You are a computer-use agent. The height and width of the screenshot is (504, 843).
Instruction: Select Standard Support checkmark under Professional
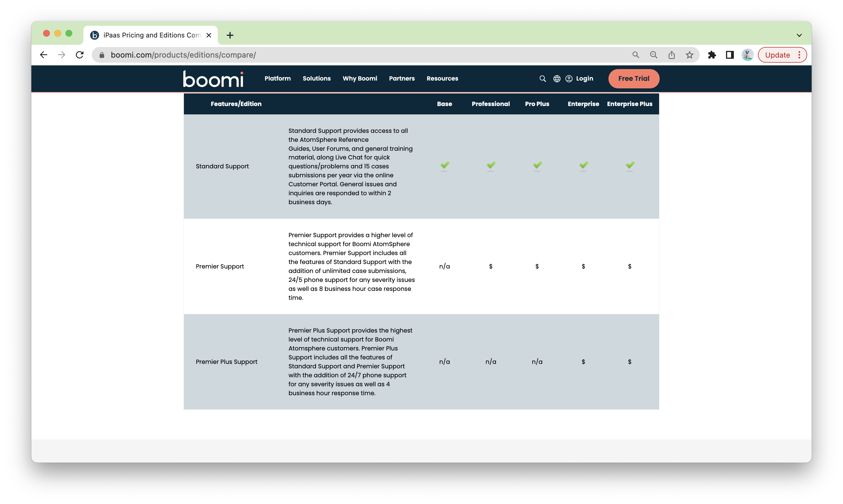click(x=491, y=166)
